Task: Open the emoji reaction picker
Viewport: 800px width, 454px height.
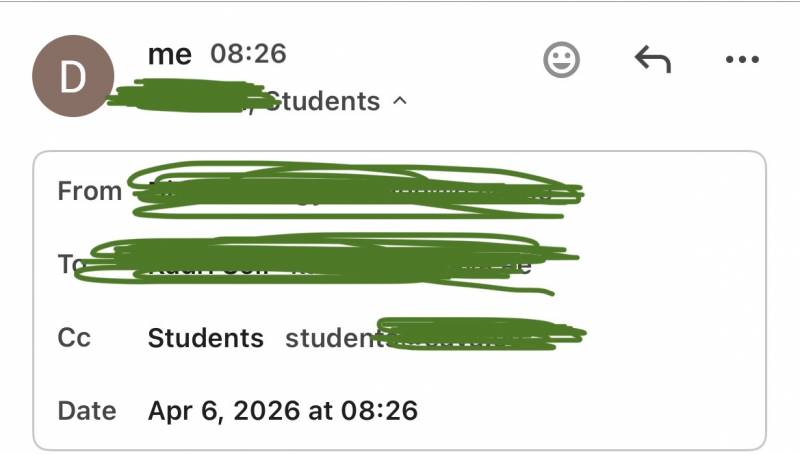Action: tap(562, 60)
